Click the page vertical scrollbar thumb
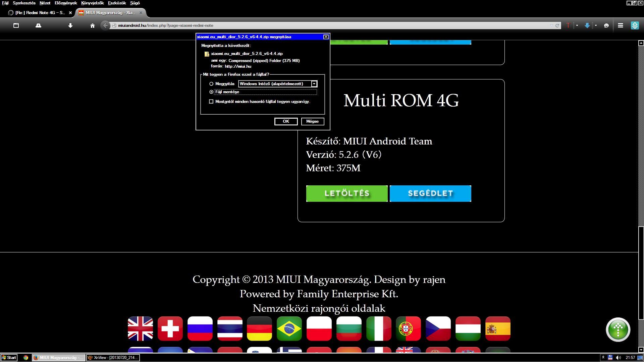The height and width of the screenshot is (362, 644). point(641,273)
